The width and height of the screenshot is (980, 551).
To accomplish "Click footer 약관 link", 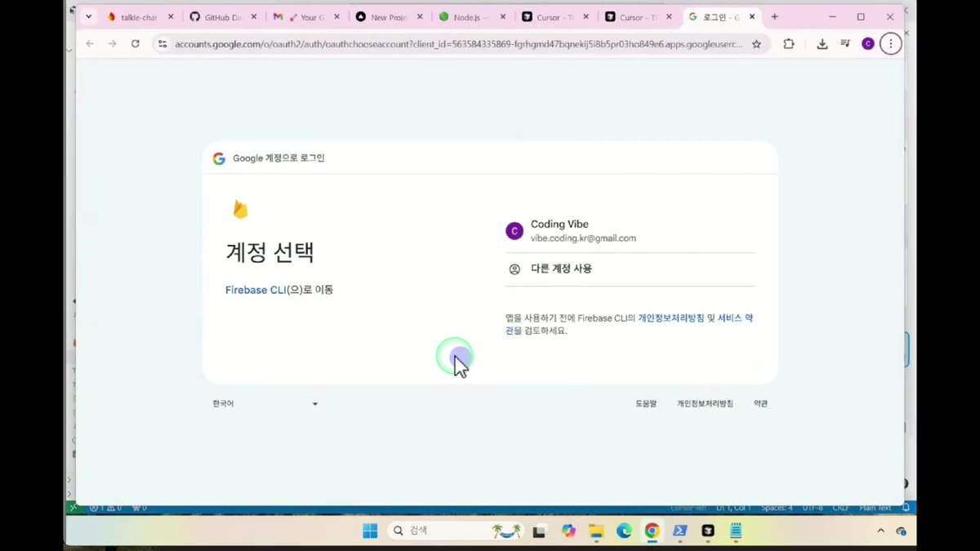I will click(760, 404).
